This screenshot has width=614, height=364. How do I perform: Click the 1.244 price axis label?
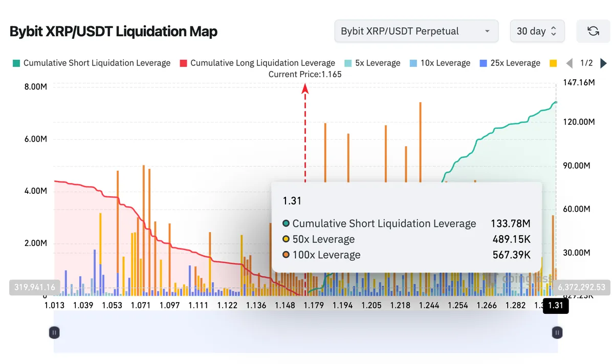point(428,305)
